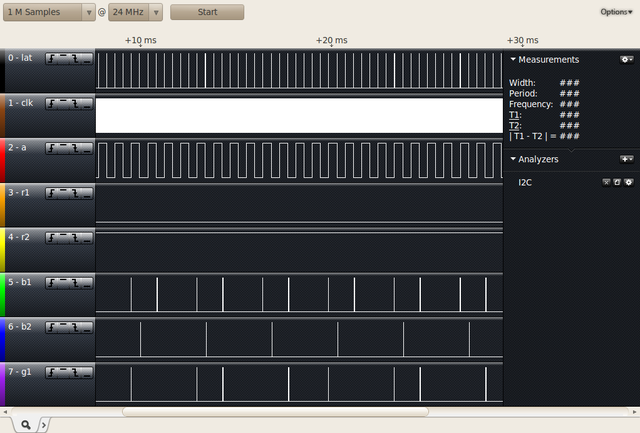
Task: Click the T1 timing marker link
Action: click(513, 115)
